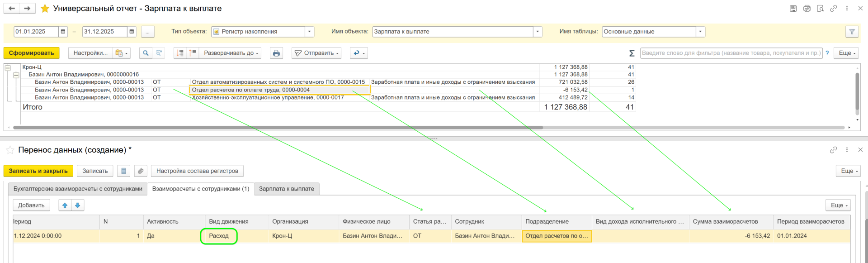868x263 pixels.
Task: Click the Сформировать button
Action: point(31,53)
